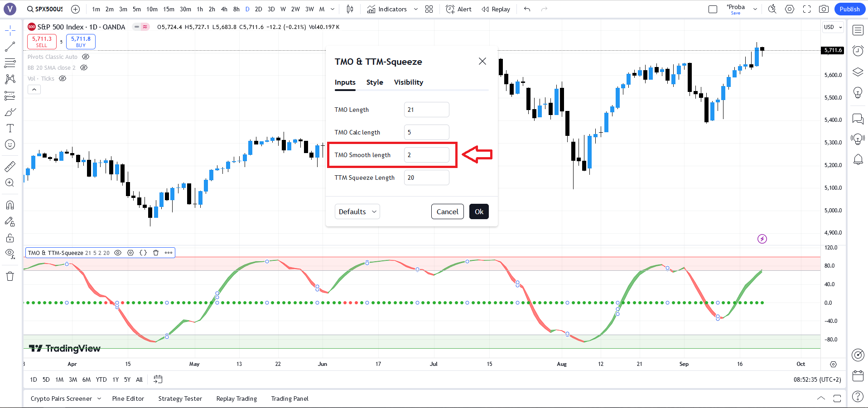Open TMO & TTM-Squeeze settings from legend
Image resolution: width=868 pixels, height=408 pixels.
130,253
